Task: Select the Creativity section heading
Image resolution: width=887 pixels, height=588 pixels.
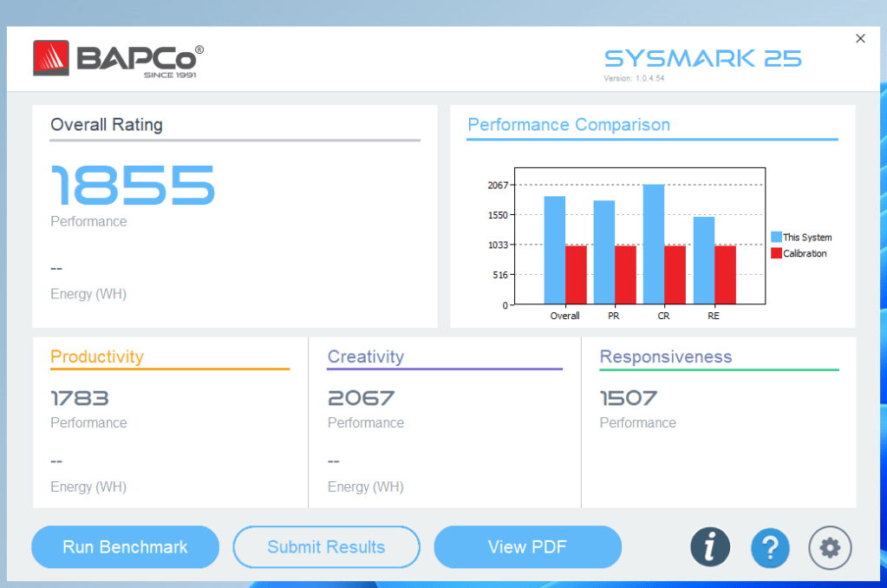Action: (x=366, y=356)
